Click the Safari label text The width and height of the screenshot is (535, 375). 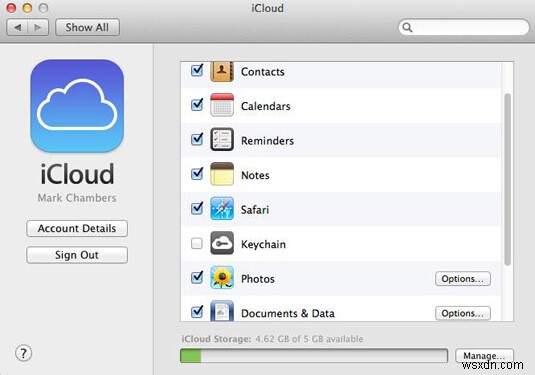coord(255,210)
